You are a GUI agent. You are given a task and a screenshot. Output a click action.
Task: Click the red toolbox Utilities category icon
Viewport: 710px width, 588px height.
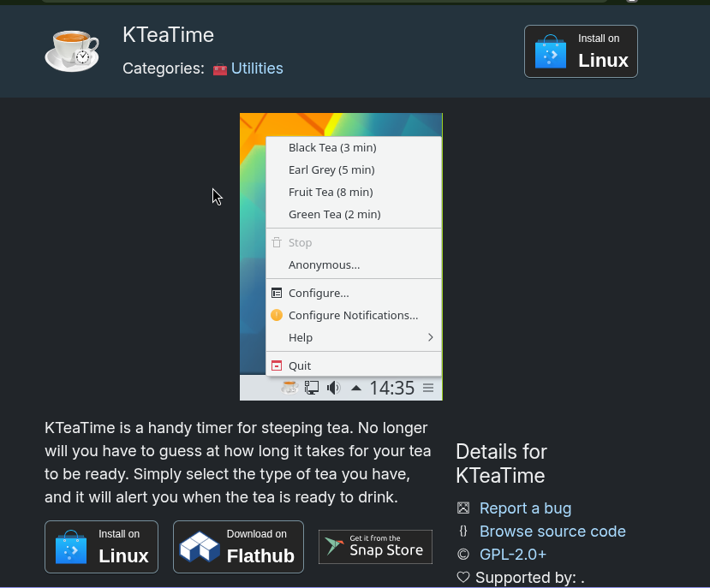[x=219, y=69]
